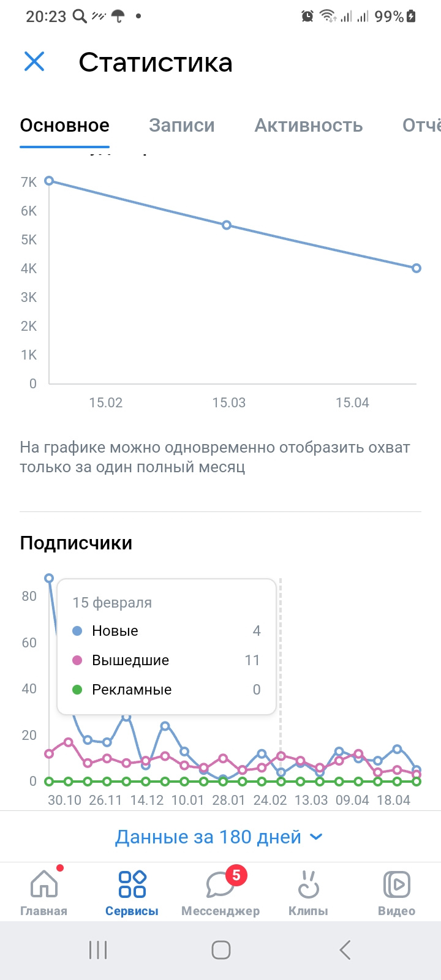The width and height of the screenshot is (441, 980).
Task: Switch to the Записи tab
Action: click(182, 126)
